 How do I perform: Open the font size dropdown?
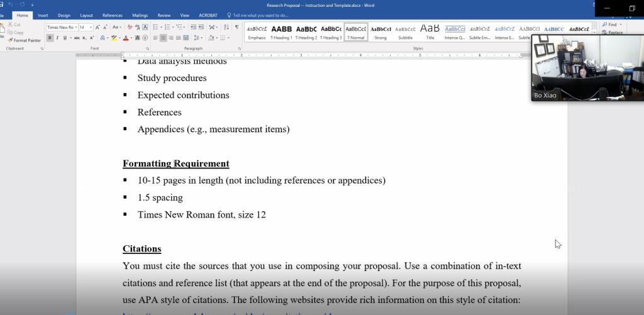pyautogui.click(x=91, y=28)
